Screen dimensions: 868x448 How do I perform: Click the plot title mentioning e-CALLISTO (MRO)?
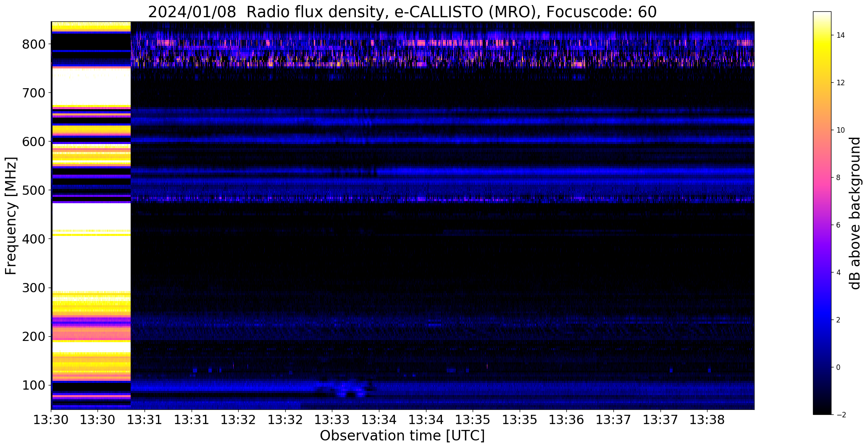point(402,12)
